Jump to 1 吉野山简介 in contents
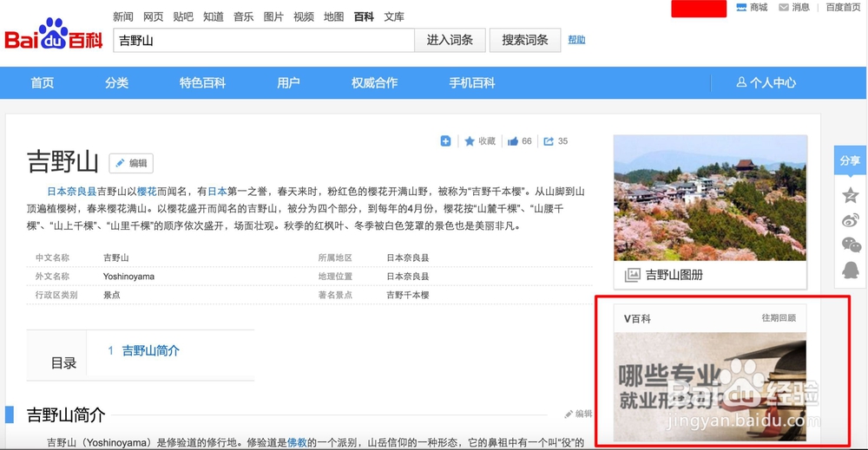 144,350
